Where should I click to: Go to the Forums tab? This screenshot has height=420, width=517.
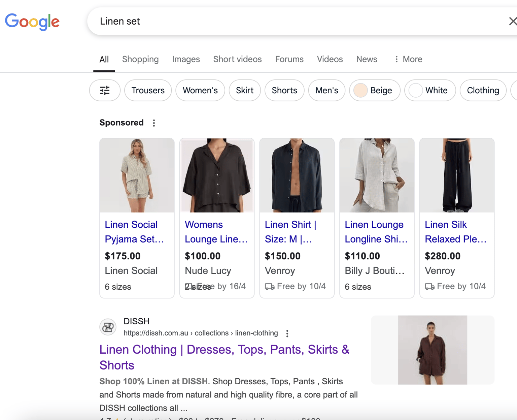(289, 59)
